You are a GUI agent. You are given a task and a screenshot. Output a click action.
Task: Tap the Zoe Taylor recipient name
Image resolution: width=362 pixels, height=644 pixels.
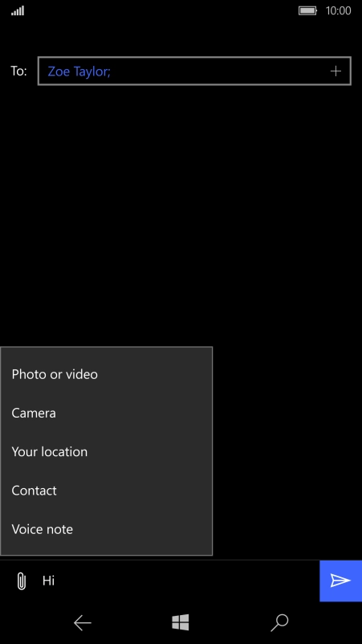[x=79, y=72]
